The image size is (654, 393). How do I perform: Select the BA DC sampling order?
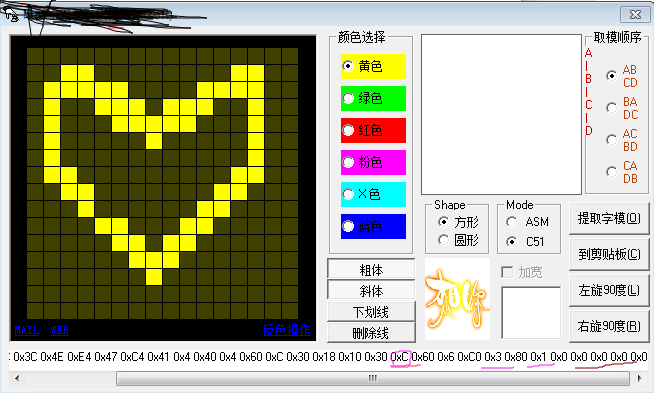pos(622,108)
